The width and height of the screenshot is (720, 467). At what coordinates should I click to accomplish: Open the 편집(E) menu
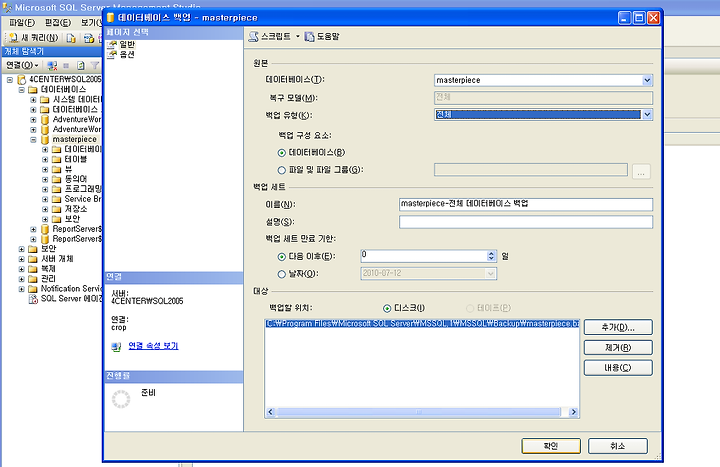pos(58,23)
